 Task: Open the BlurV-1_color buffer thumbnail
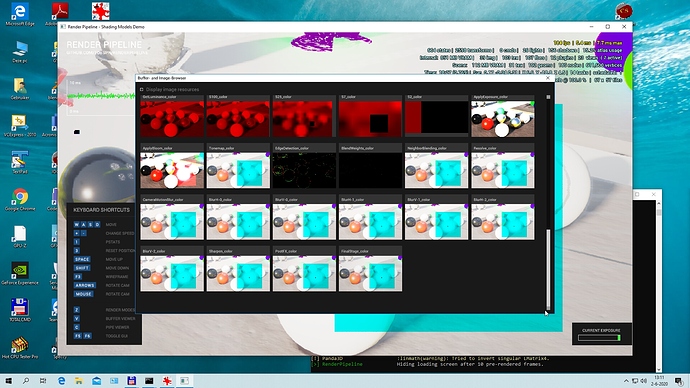(x=437, y=222)
